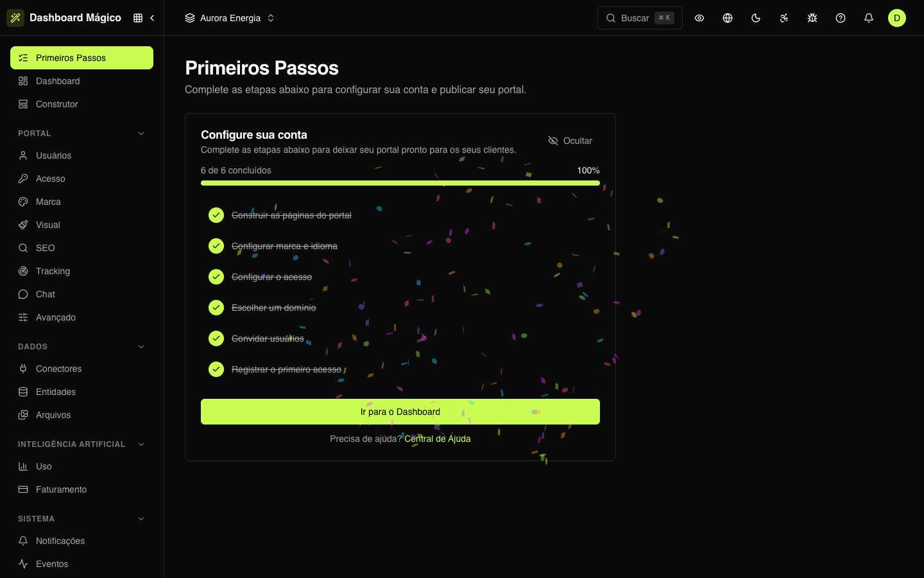Click the 'Ir para o Dashboard' button
924x578 pixels.
400,412
